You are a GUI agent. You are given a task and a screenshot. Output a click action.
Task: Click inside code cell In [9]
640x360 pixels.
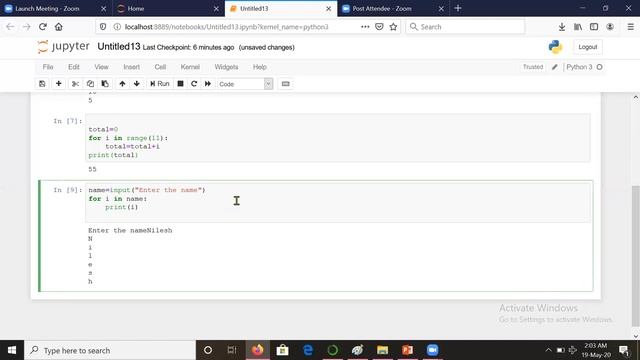click(x=338, y=202)
